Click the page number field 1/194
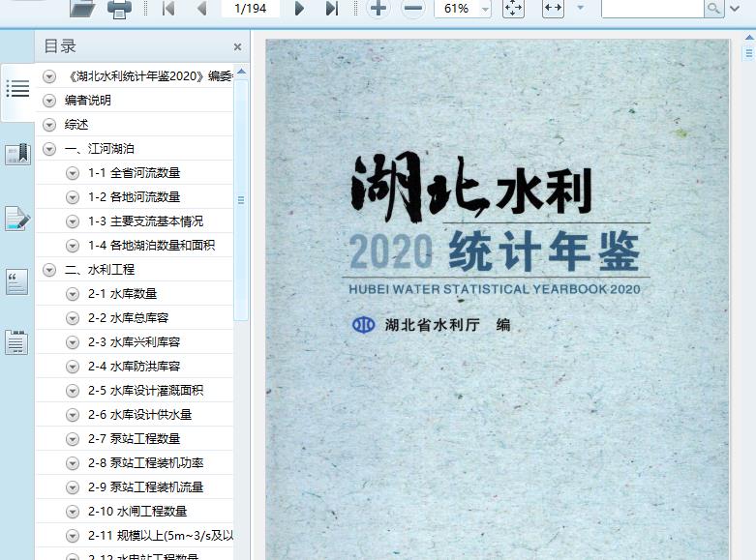This screenshot has width=756, height=560. click(251, 8)
